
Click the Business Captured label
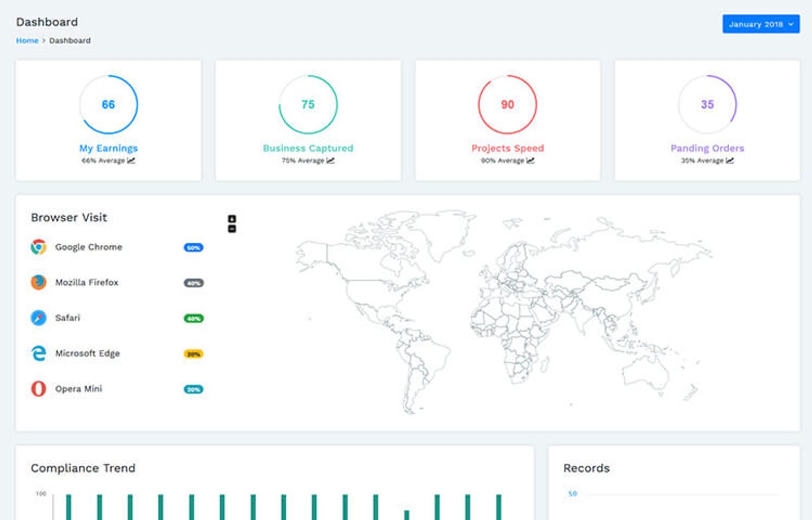point(308,148)
